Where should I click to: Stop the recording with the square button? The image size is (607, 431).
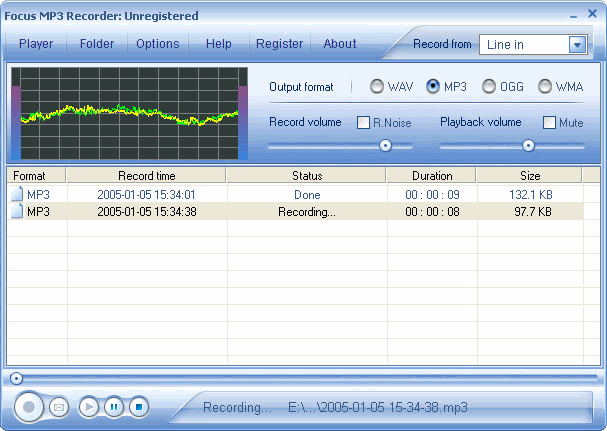click(139, 407)
